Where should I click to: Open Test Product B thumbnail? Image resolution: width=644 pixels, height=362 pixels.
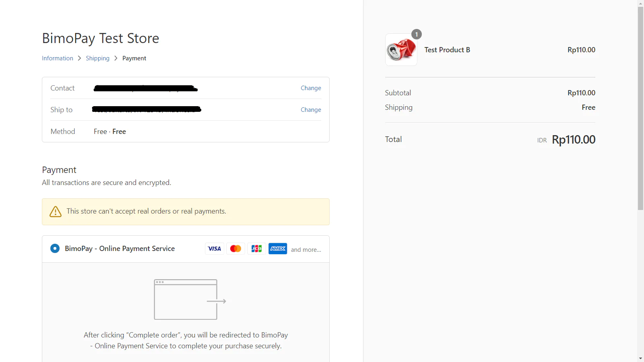[401, 50]
